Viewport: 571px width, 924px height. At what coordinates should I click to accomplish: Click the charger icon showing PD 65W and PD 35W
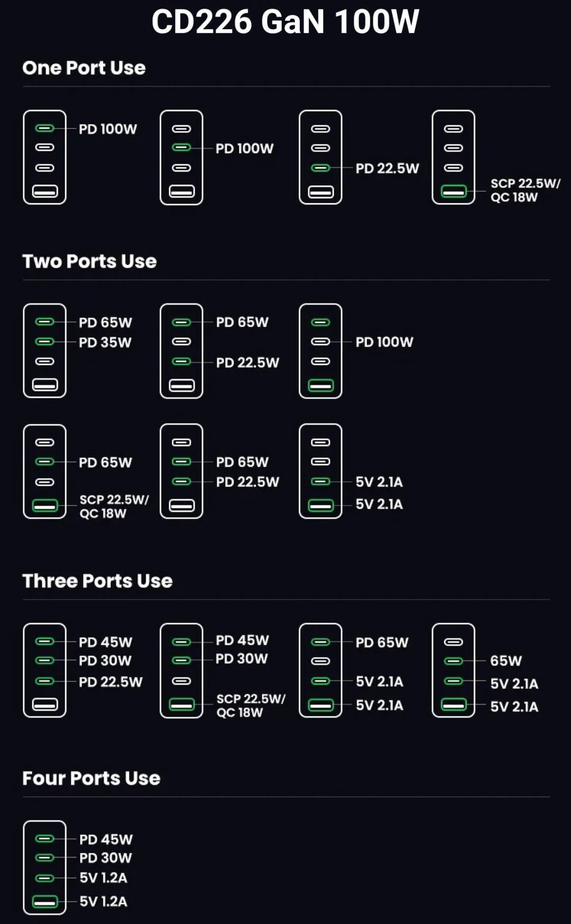(x=45, y=350)
